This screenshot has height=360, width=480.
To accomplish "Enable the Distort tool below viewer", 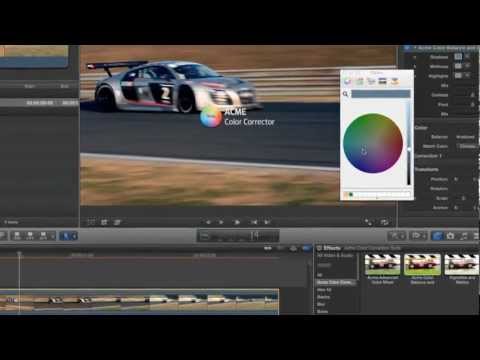I will pyautogui.click(x=117, y=222).
